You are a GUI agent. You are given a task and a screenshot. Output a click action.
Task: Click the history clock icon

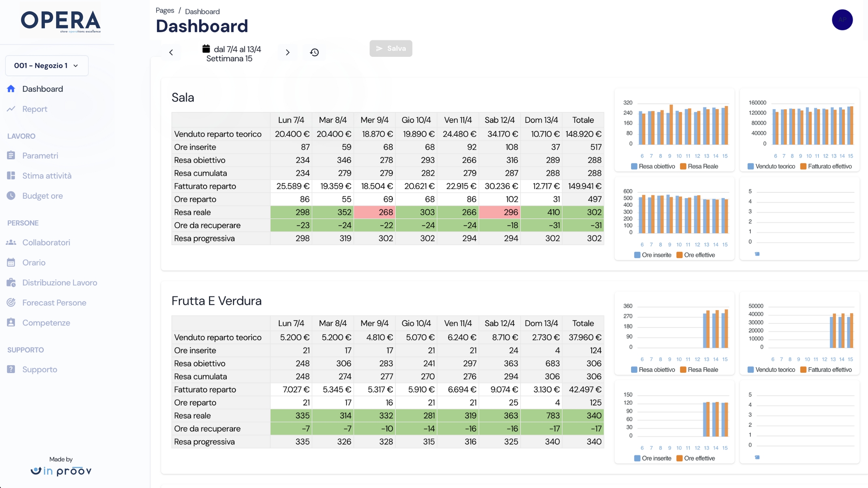coord(314,52)
